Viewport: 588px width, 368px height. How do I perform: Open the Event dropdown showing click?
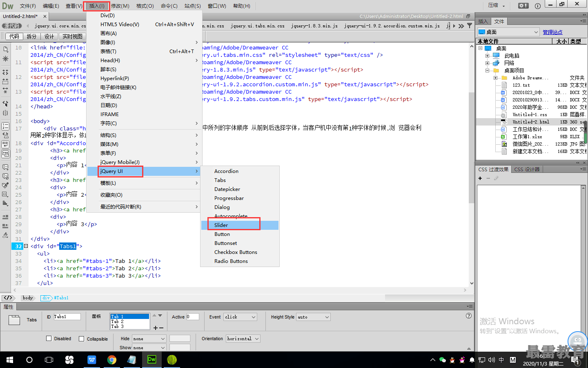[x=240, y=317]
